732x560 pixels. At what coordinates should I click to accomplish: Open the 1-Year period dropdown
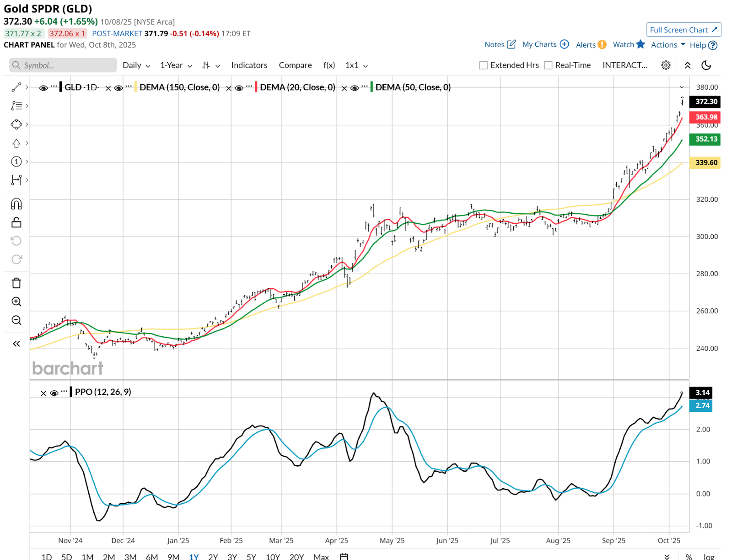pos(176,65)
